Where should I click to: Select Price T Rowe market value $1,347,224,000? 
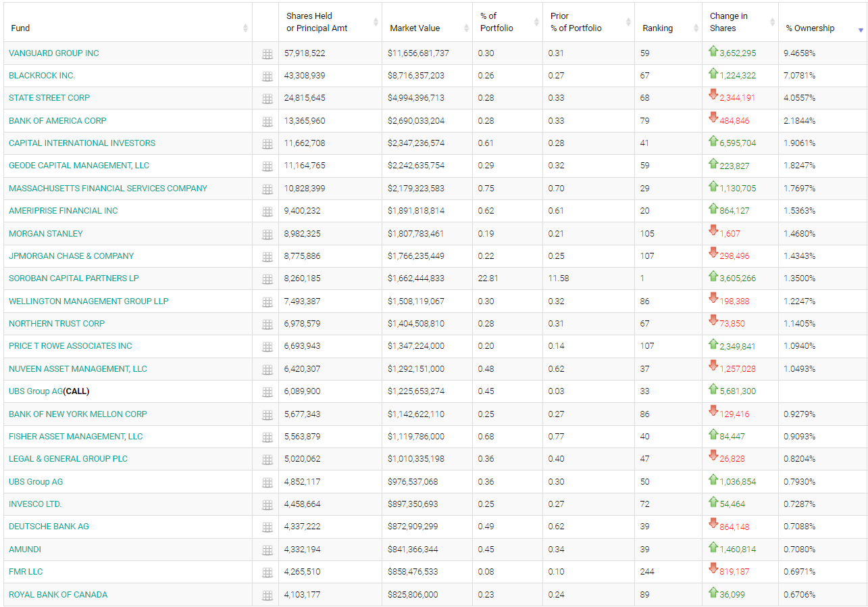(x=416, y=345)
